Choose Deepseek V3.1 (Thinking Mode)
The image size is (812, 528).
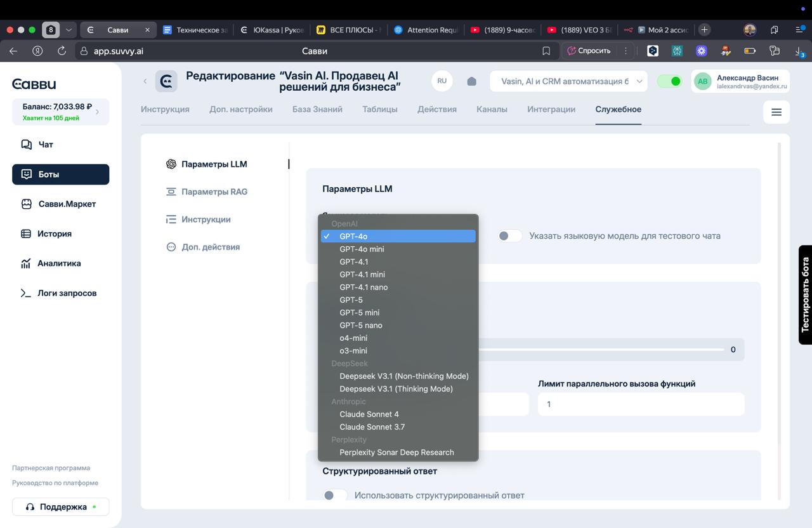(x=398, y=388)
